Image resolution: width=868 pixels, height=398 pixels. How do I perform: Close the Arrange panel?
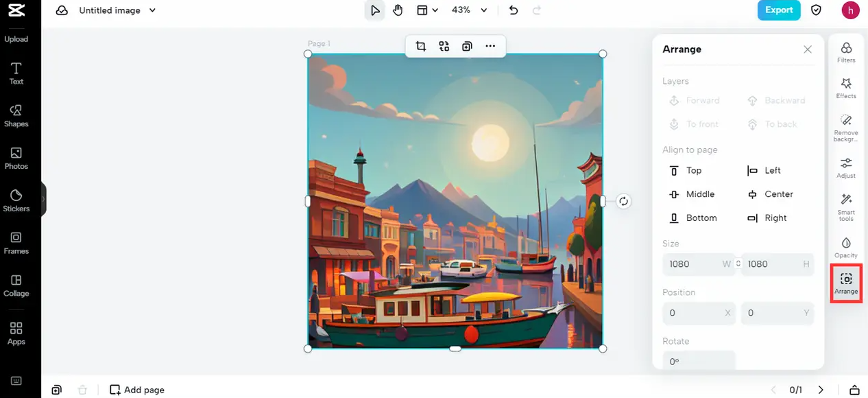(x=808, y=49)
